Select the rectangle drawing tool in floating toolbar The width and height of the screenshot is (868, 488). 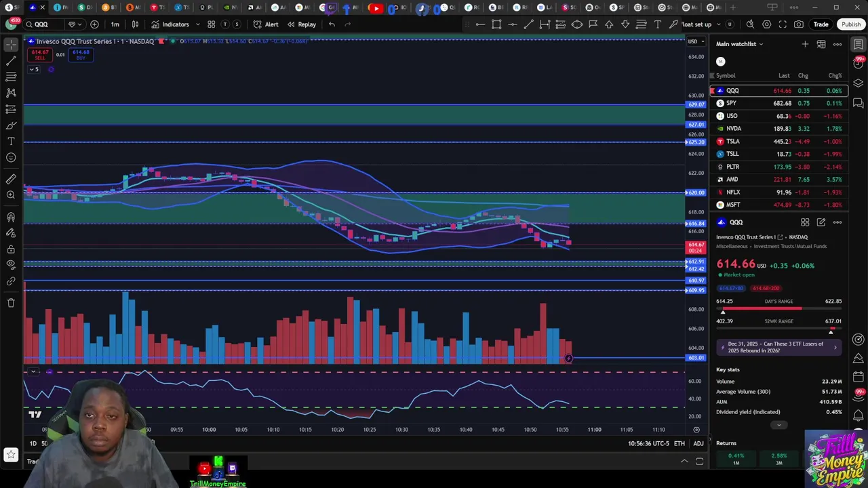[496, 24]
